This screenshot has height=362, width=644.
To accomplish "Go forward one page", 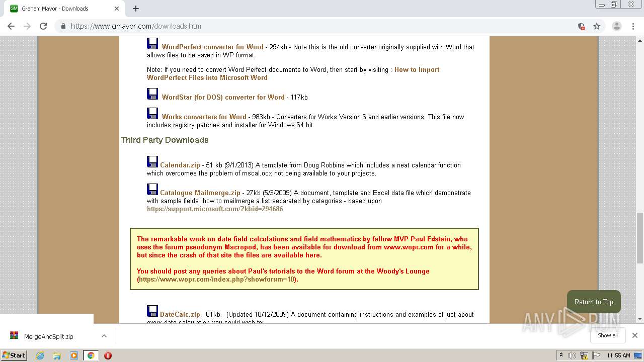I will pyautogui.click(x=27, y=26).
